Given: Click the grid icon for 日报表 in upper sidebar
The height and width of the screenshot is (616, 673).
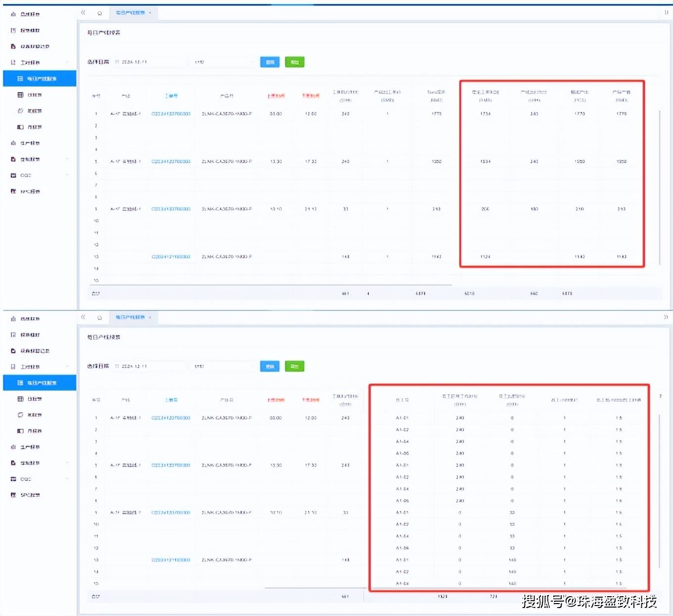Looking at the screenshot, I should (x=20, y=95).
